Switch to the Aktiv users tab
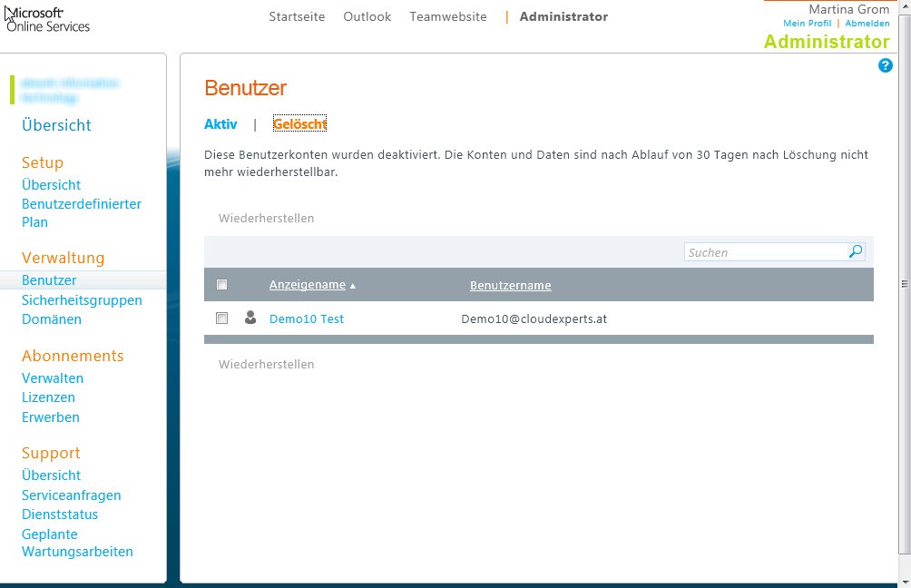The height and width of the screenshot is (588, 911). [x=220, y=124]
